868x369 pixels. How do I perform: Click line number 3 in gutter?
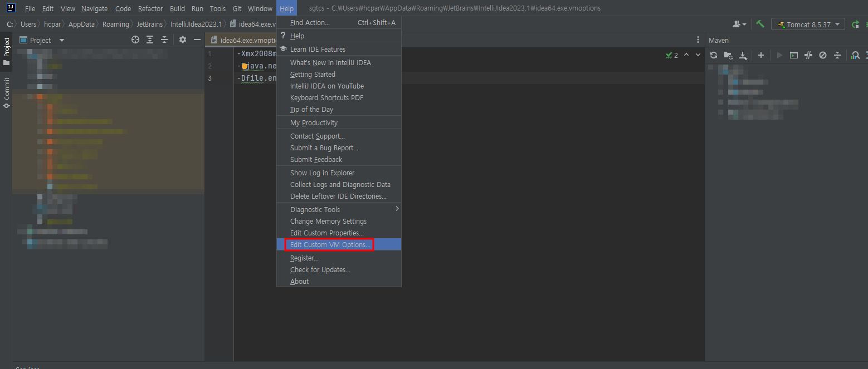pyautogui.click(x=209, y=78)
